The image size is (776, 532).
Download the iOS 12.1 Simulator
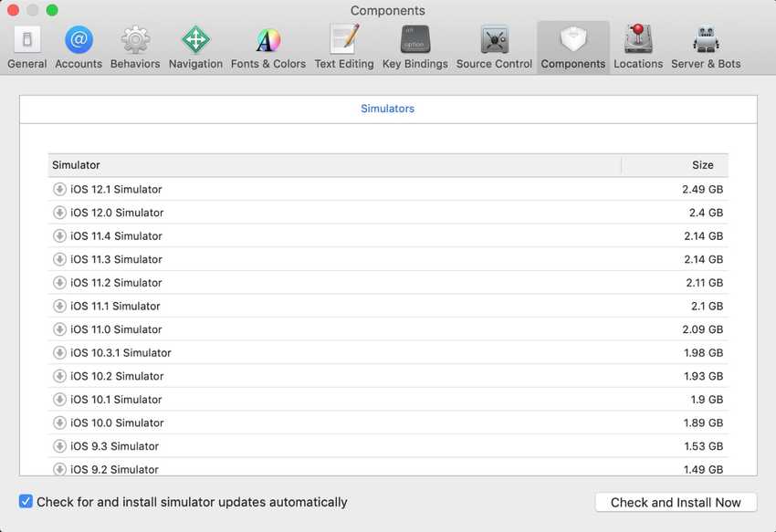click(59, 189)
